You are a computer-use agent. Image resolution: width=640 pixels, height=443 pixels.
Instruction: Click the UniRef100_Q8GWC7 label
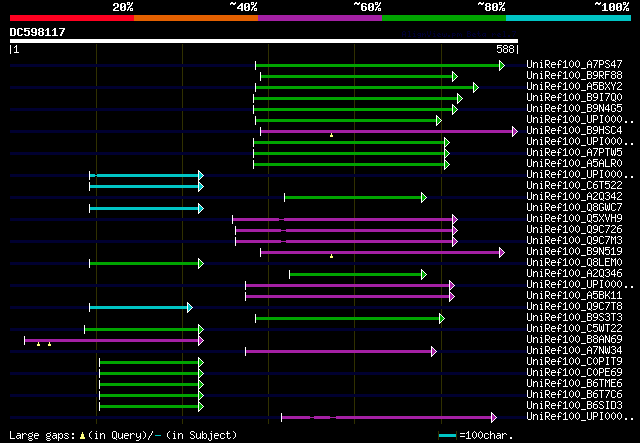[x=574, y=207]
